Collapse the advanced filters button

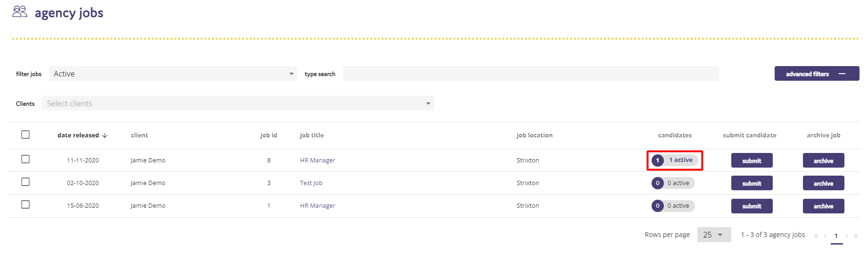click(x=817, y=74)
